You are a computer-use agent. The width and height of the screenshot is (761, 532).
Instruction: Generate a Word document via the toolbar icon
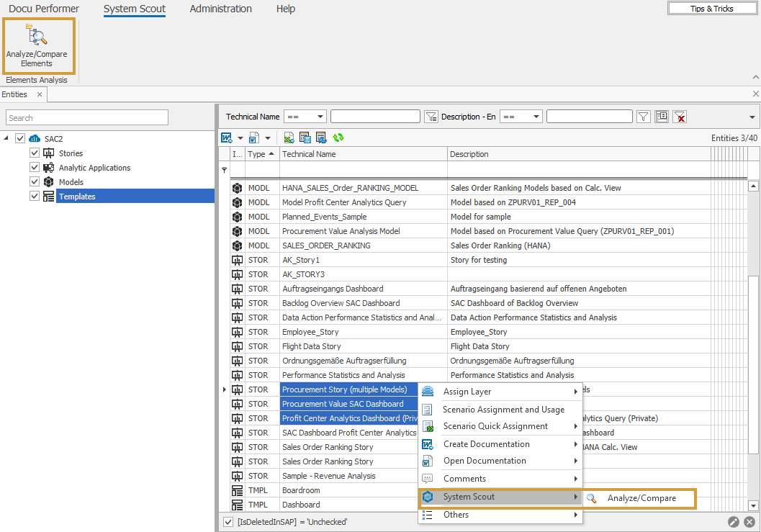pyautogui.click(x=228, y=137)
